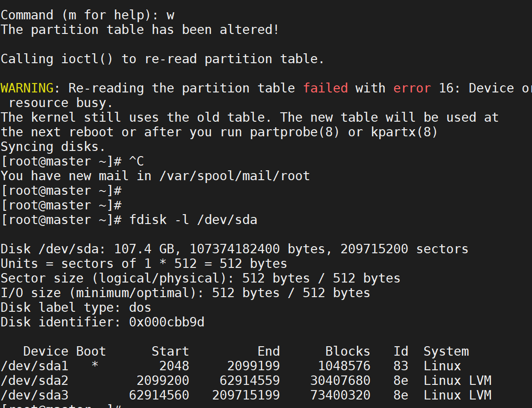Click the ^C text at the prompt
The height and width of the screenshot is (408, 532).
click(136, 161)
